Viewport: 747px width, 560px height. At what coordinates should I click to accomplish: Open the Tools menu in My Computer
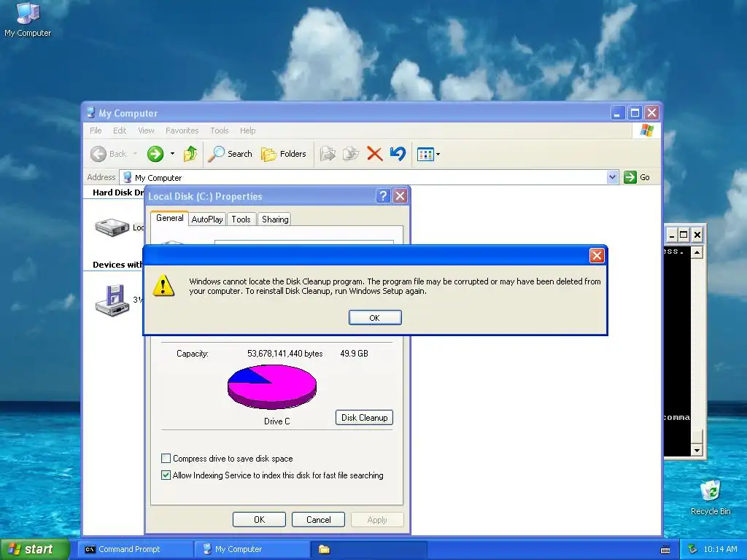pyautogui.click(x=220, y=131)
